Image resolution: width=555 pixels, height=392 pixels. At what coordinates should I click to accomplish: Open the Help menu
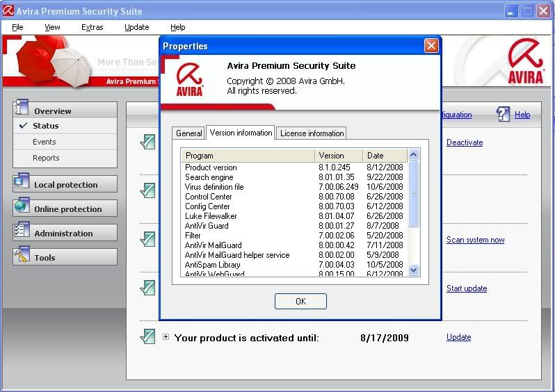pyautogui.click(x=177, y=27)
